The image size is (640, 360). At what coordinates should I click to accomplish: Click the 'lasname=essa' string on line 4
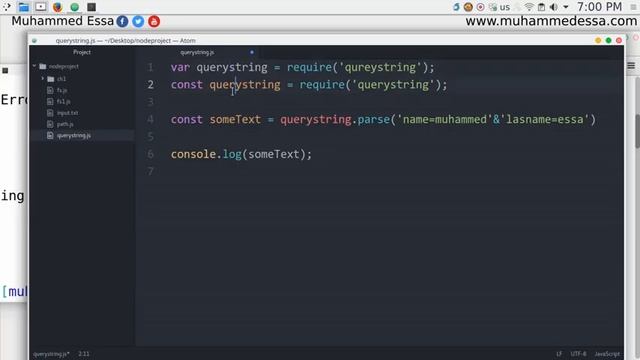(x=545, y=119)
